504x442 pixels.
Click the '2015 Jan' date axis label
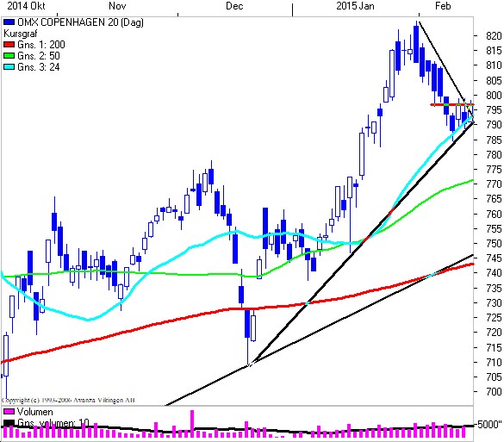pos(355,6)
